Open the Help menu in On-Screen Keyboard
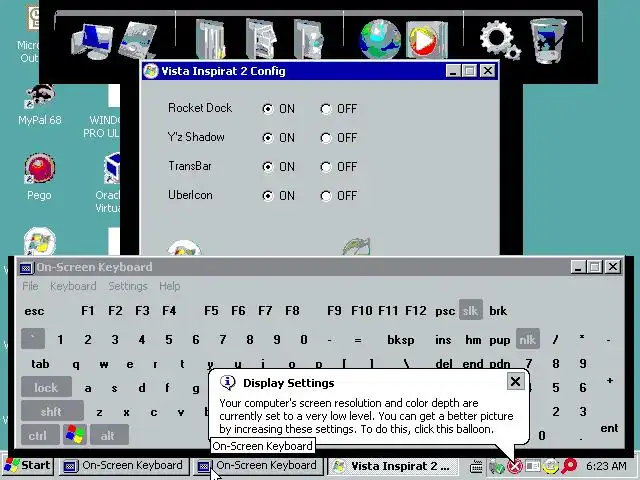The width and height of the screenshot is (640, 480). click(x=169, y=286)
